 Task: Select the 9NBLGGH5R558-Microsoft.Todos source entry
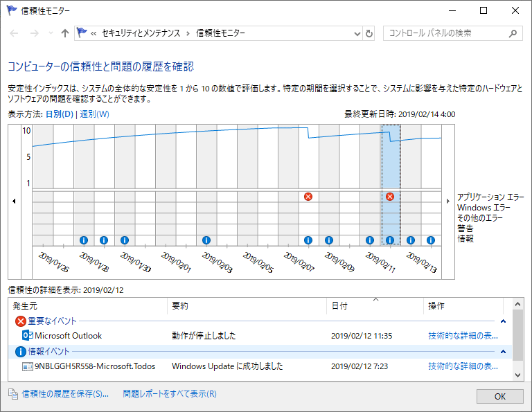[x=95, y=366]
